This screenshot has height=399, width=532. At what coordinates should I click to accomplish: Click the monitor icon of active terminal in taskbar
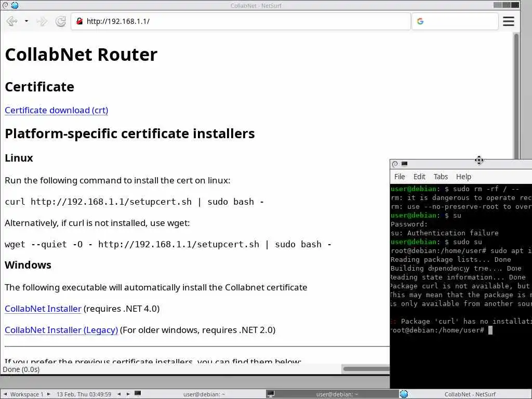click(271, 394)
